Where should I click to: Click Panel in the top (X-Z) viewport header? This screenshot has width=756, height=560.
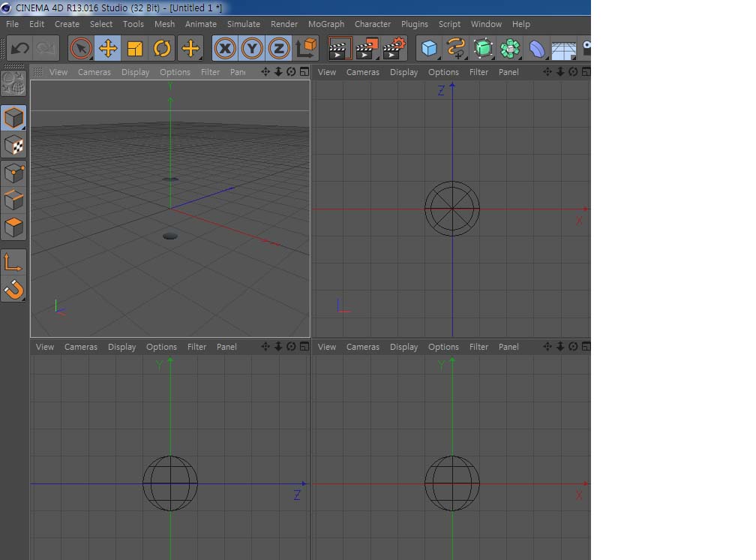pos(508,72)
